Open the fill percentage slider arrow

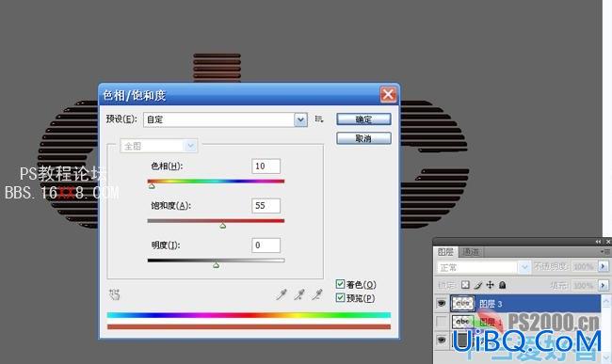click(603, 285)
